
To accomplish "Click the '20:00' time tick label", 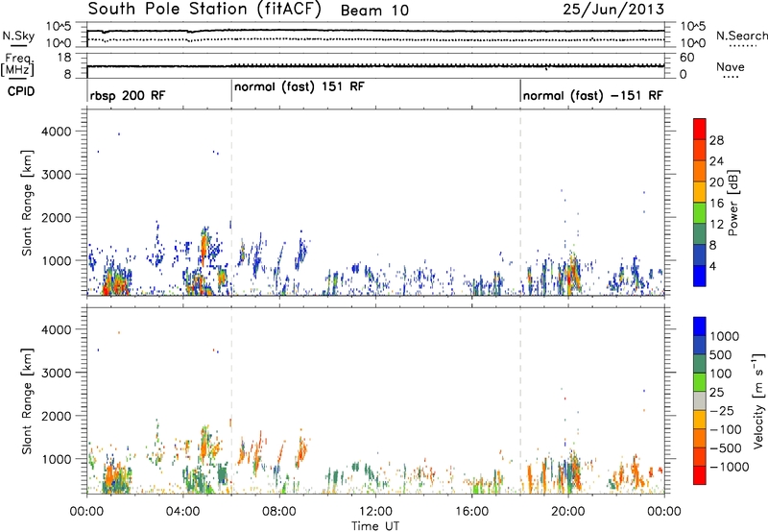I will point(567,512).
